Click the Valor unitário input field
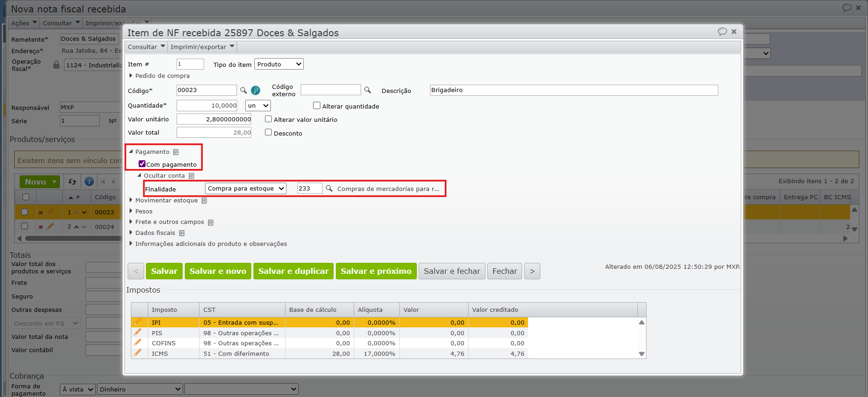 [x=214, y=119]
